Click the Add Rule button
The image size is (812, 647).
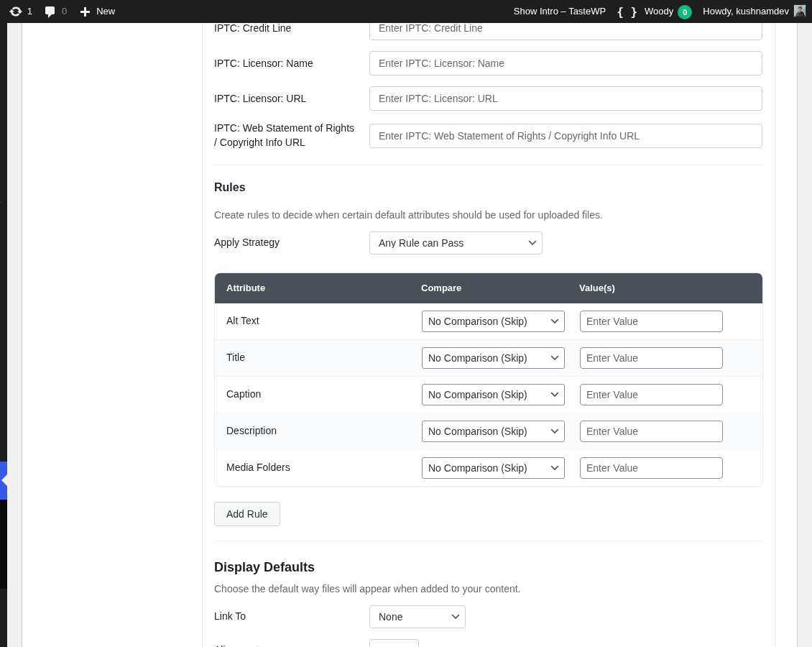(x=247, y=514)
